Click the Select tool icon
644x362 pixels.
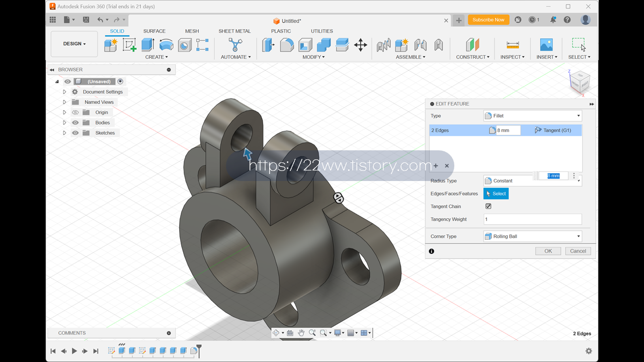579,45
